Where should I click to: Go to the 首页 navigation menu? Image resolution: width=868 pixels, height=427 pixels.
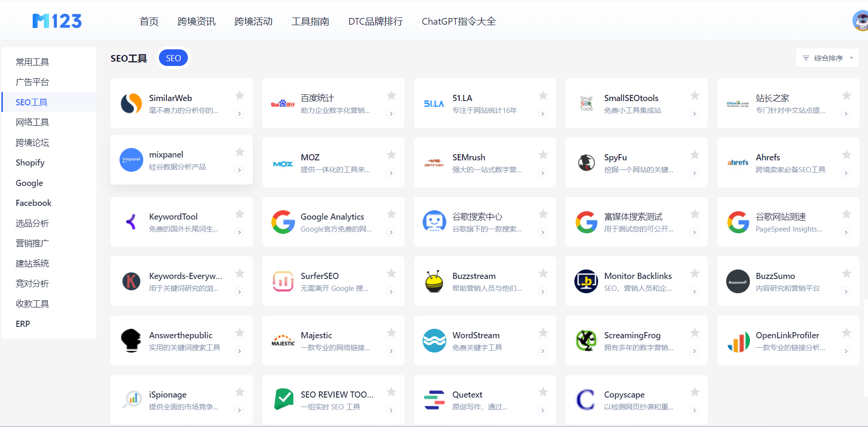coord(148,21)
